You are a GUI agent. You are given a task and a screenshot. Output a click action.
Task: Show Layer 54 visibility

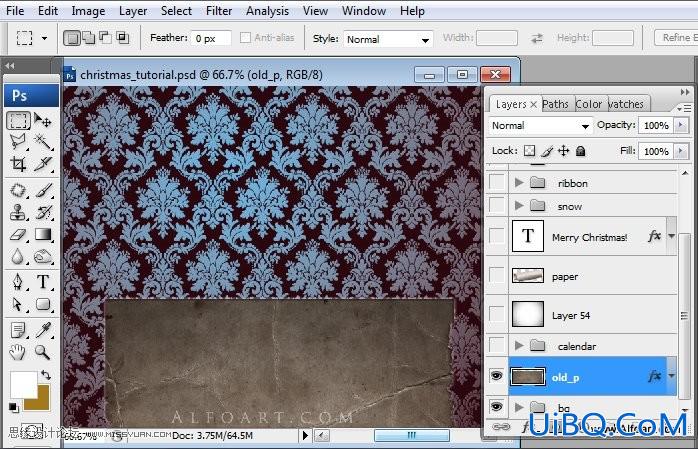tap(496, 314)
